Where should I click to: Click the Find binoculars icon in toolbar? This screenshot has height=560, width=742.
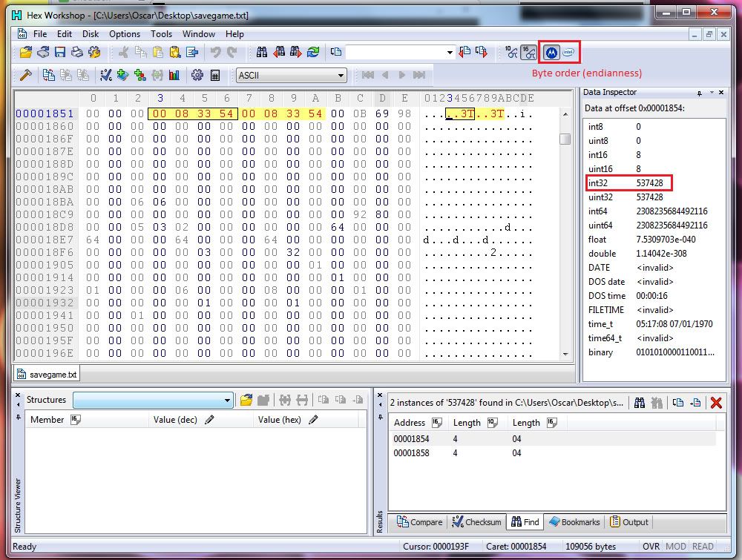click(262, 53)
